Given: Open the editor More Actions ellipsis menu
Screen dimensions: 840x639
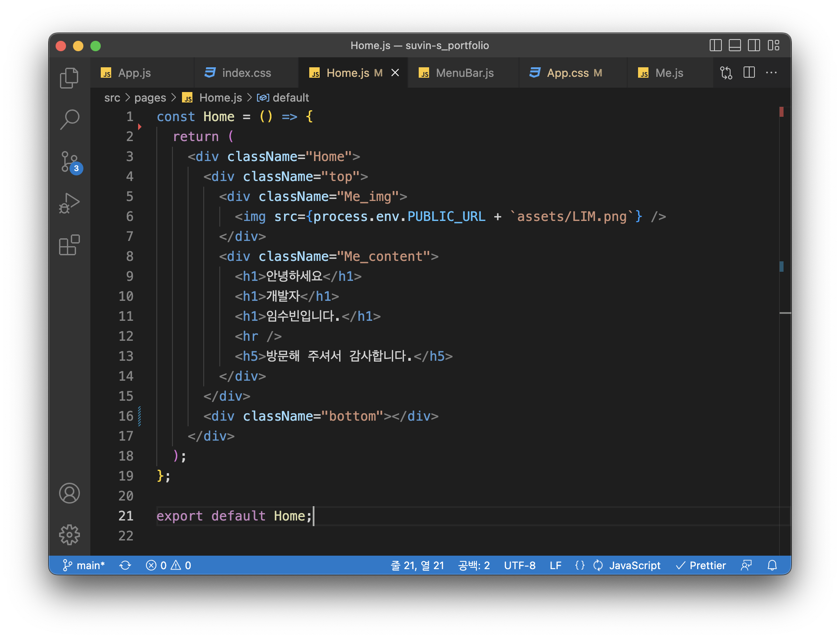Looking at the screenshot, I should point(771,72).
